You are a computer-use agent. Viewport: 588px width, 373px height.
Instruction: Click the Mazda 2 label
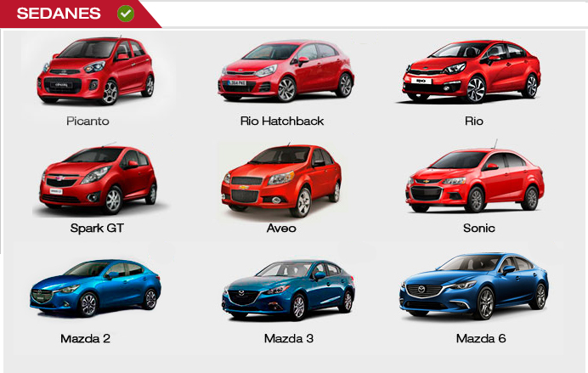(x=85, y=338)
